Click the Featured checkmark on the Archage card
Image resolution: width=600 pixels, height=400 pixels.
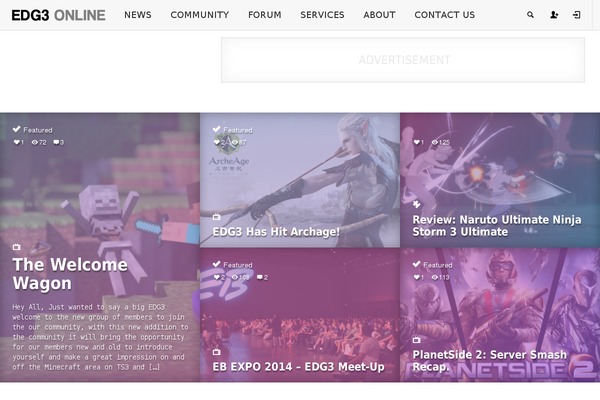pyautogui.click(x=217, y=129)
